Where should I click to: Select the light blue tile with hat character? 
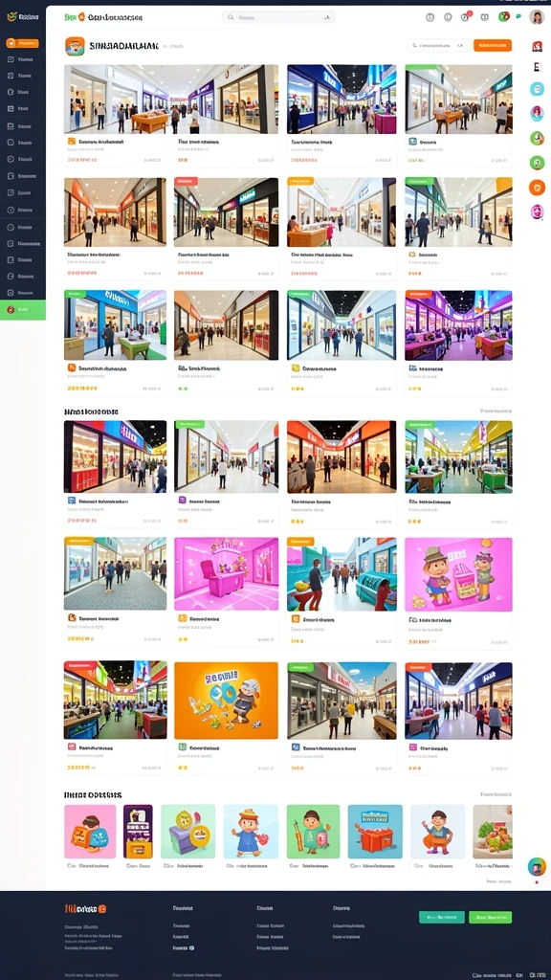[x=252, y=832]
